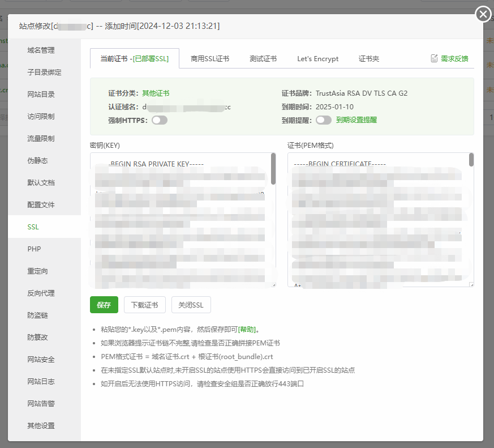The height and width of the screenshot is (448, 494).
Task: Click the KEY text area scrollbar
Action: tap(273, 170)
